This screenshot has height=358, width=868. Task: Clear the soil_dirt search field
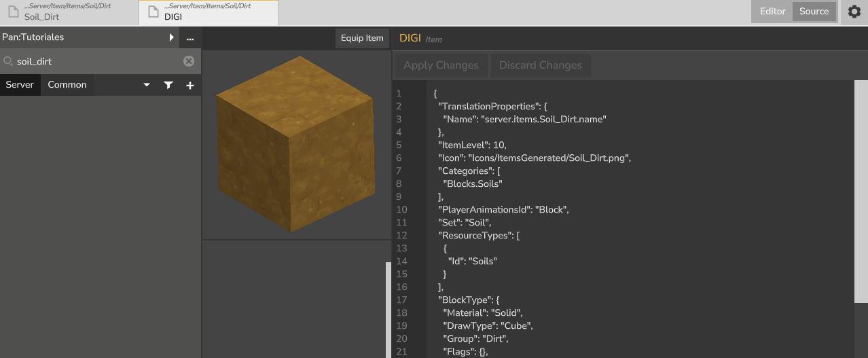tap(189, 61)
